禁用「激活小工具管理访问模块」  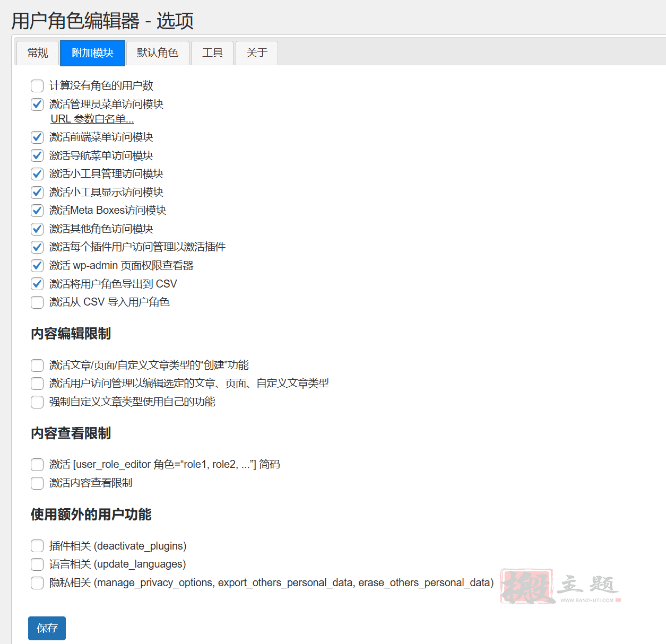[x=37, y=173]
